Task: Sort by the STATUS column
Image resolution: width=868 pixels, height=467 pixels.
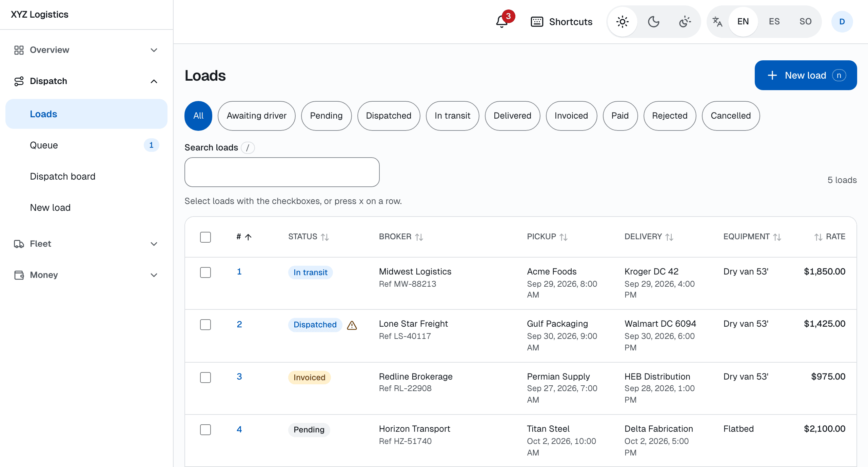Action: tap(309, 237)
